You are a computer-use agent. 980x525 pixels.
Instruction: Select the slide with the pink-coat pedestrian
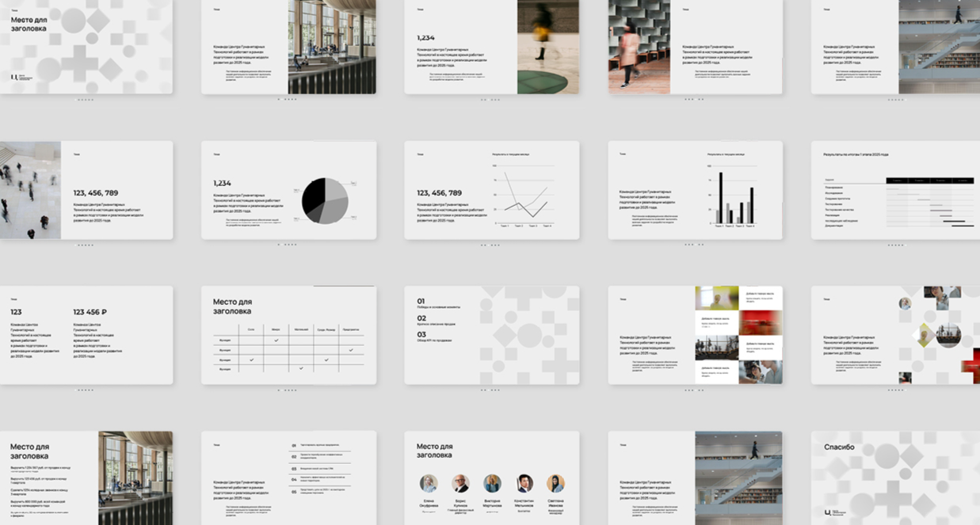[x=695, y=46]
